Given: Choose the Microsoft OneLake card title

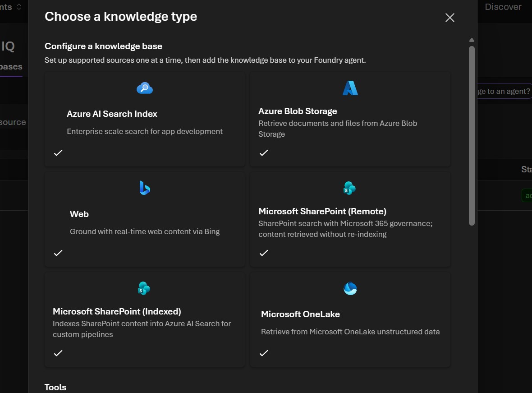Looking at the screenshot, I should click(x=300, y=314).
